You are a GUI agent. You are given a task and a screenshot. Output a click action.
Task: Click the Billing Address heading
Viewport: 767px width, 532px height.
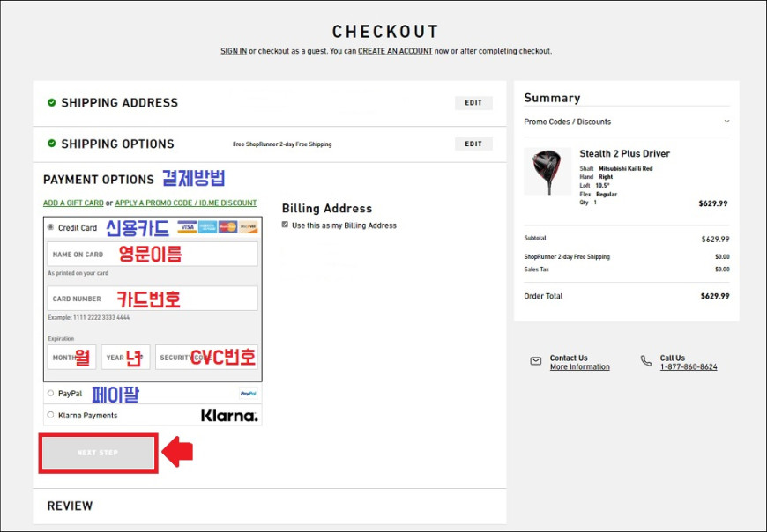point(327,209)
